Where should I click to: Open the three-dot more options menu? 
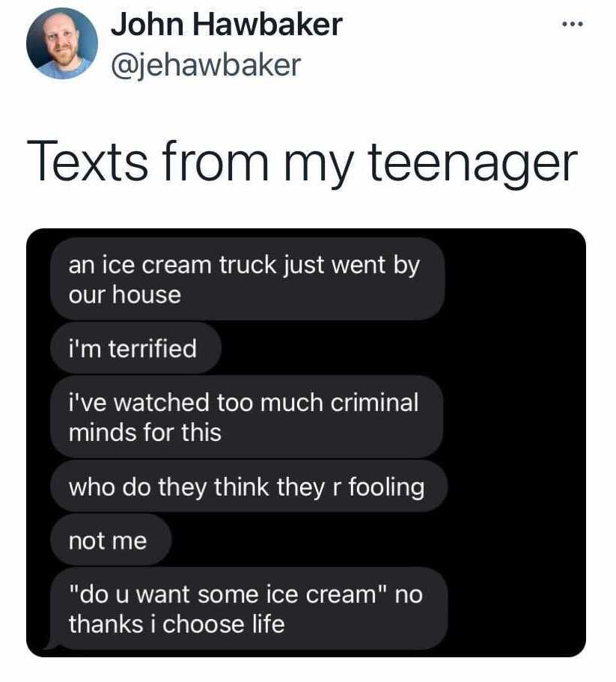tap(572, 25)
